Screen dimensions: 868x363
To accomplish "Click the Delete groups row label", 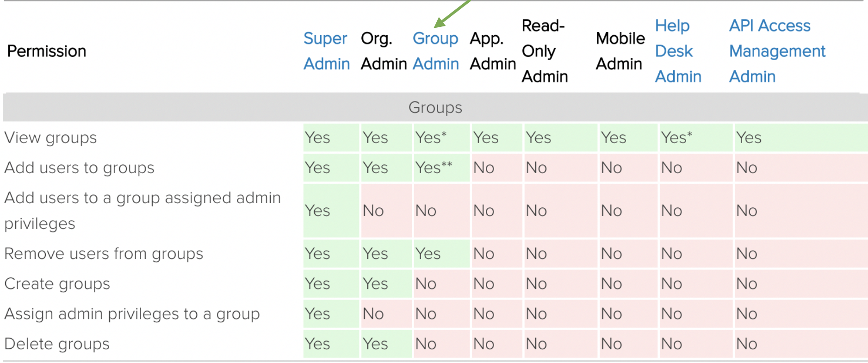I will click(x=57, y=344).
